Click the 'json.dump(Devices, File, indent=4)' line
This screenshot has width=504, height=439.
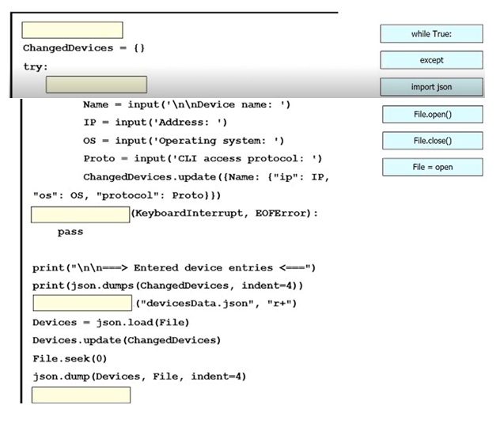pos(139,377)
